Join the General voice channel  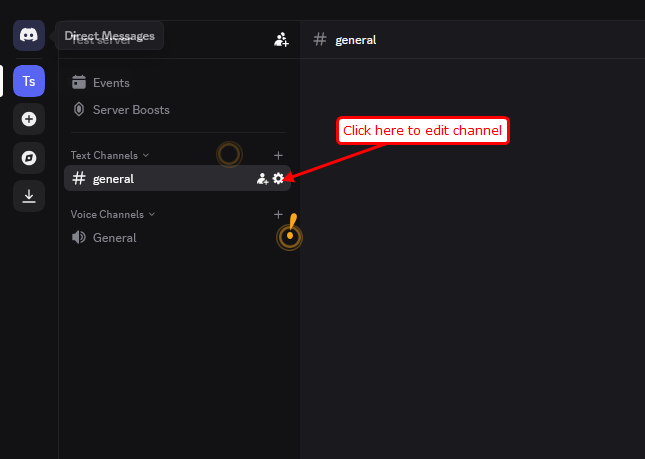178,238
